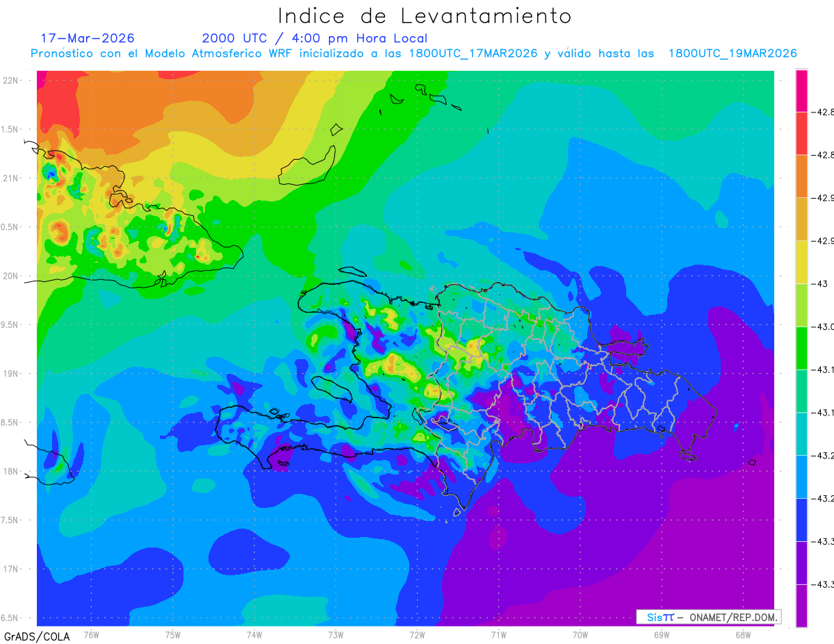Click the Great Inagua island outline
Image resolution: width=834 pixels, height=644 pixels.
pos(307,166)
